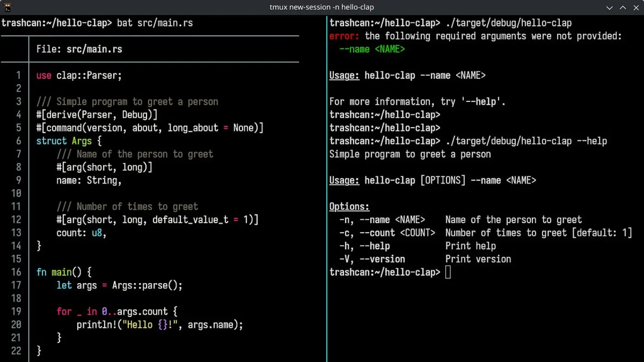Click comment '/// Number of times to greet'

(x=127, y=207)
